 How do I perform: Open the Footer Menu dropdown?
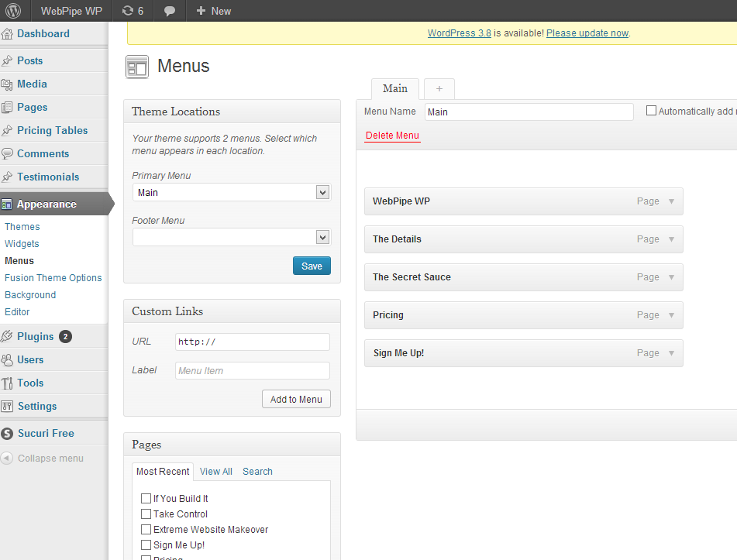click(x=231, y=237)
